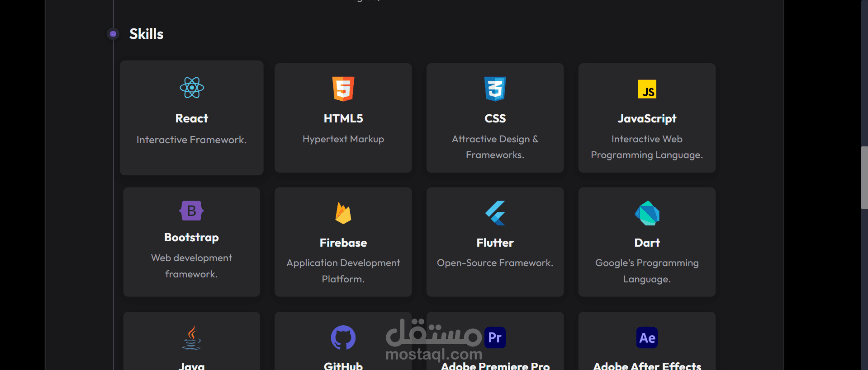Click the GitHub octocat icon
868x370 pixels.
343,337
